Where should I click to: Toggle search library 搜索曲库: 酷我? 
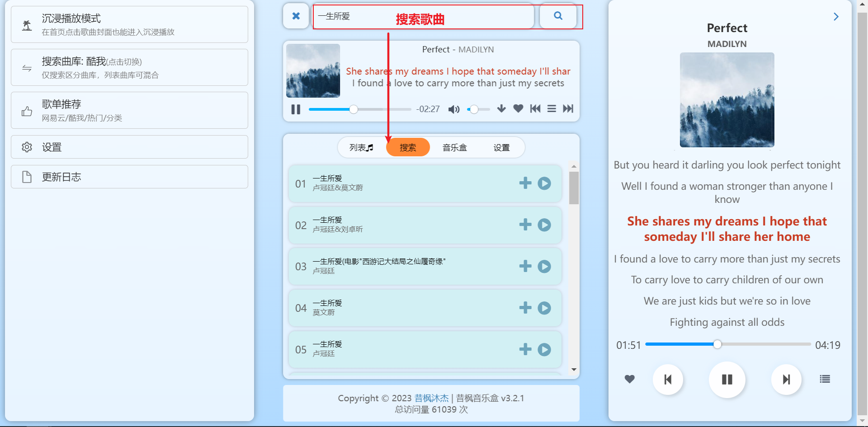point(129,67)
